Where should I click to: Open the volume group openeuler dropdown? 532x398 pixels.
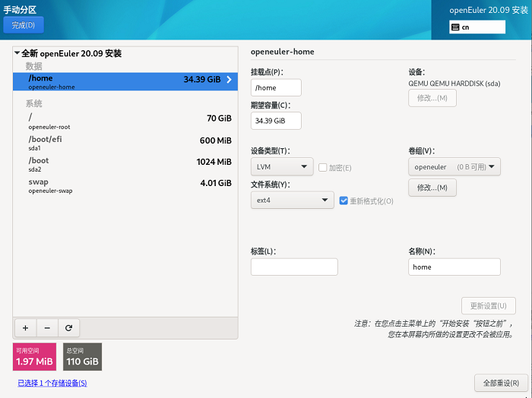[x=454, y=167]
